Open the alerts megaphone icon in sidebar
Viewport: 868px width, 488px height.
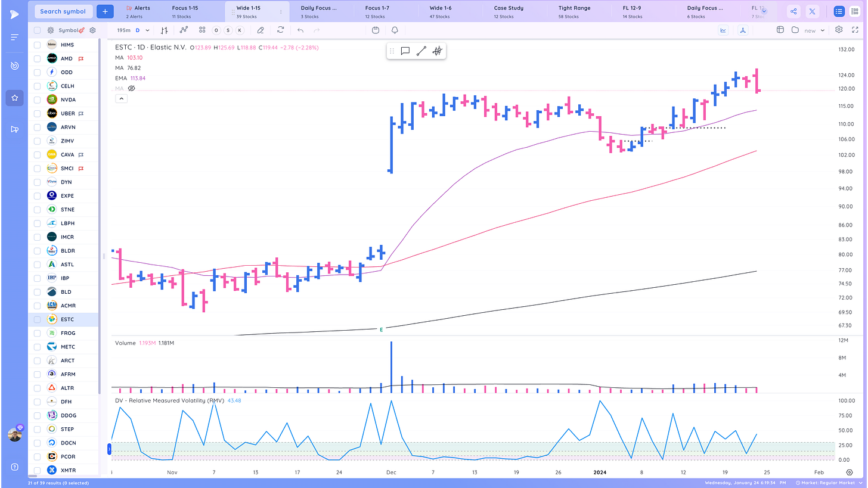14,129
